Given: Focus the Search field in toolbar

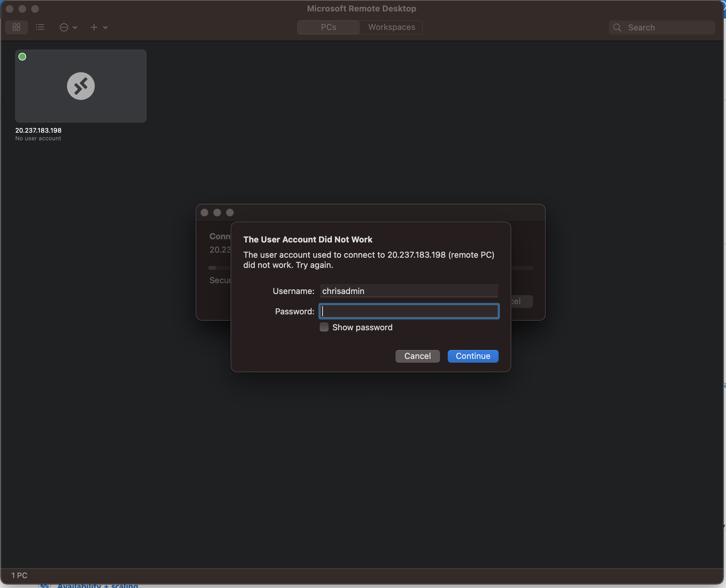Looking at the screenshot, I should pos(662,27).
